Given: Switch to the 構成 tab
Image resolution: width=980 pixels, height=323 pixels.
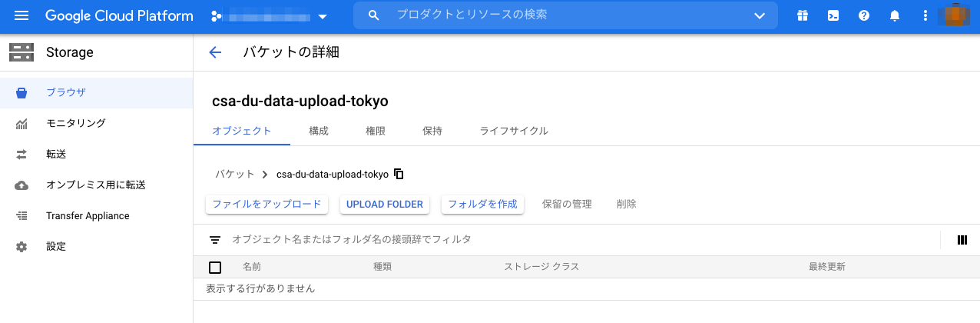Looking at the screenshot, I should pos(319,131).
